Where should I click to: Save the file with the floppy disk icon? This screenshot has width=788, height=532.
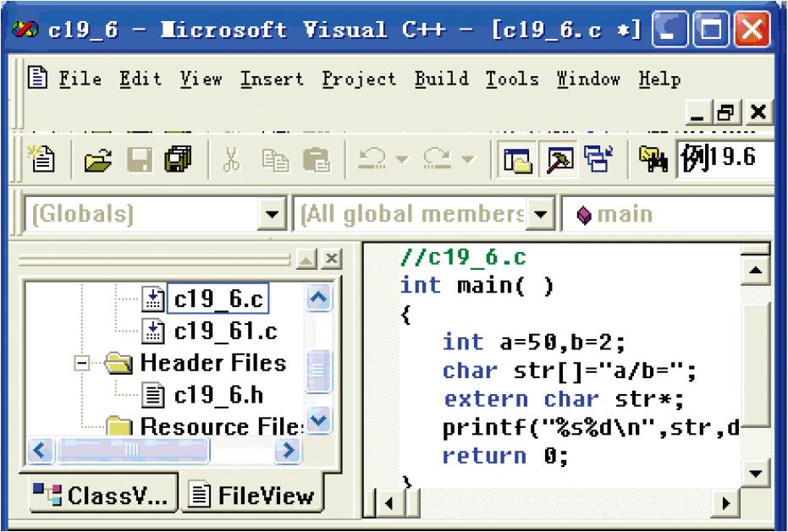point(139,160)
